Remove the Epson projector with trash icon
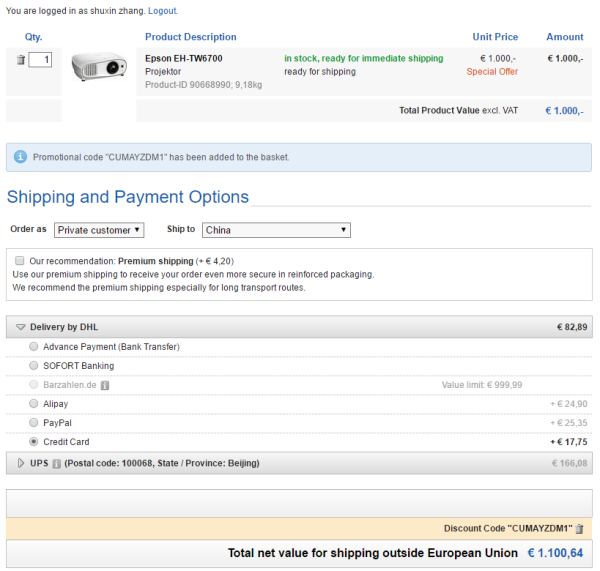600x571 pixels. click(x=21, y=60)
